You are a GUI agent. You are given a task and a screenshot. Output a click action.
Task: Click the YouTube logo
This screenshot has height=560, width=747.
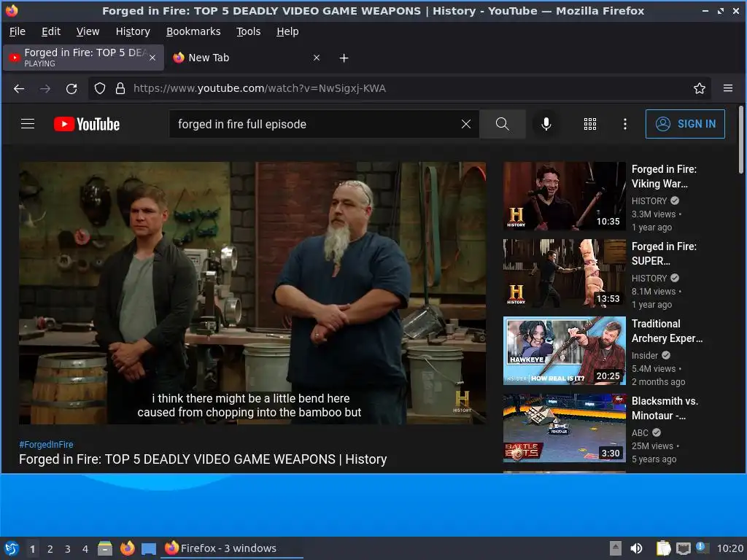[87, 124]
